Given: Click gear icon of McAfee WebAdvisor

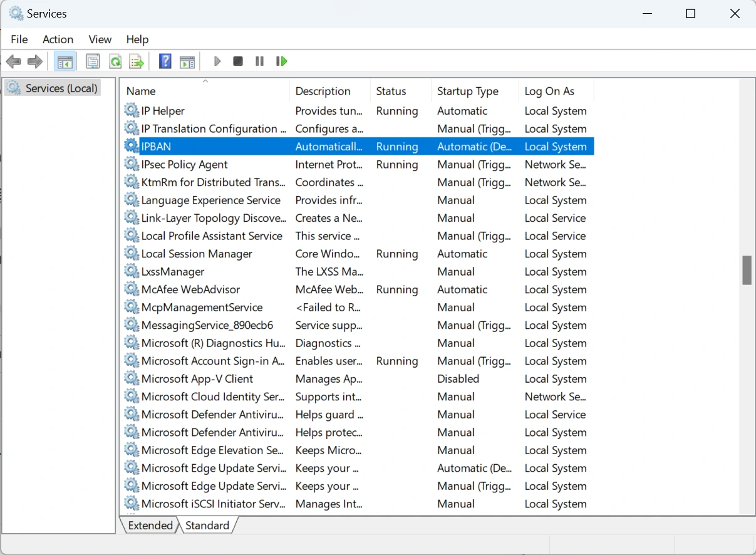Looking at the screenshot, I should [x=131, y=289].
